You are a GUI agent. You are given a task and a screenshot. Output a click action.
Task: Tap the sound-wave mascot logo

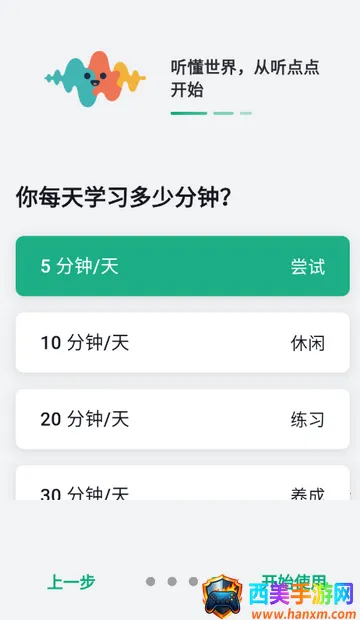pos(95,79)
